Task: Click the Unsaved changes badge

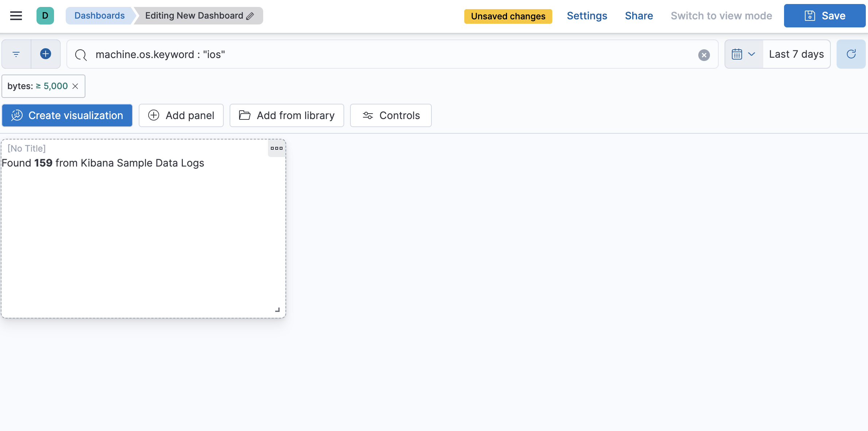Action: [x=508, y=16]
